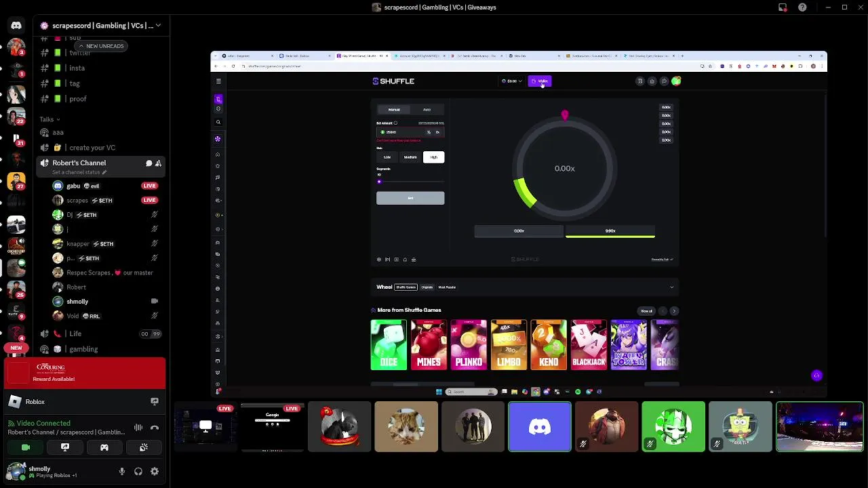Start screen share from voice panel
This screenshot has height=488, width=868.
(65, 447)
